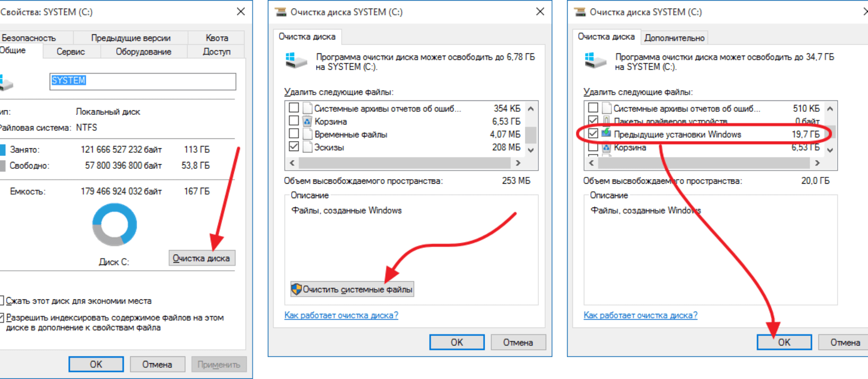Click the list's scroll-up arrow in 34,7 ГБ cleanup window
The image size is (868, 379).
pyautogui.click(x=830, y=109)
